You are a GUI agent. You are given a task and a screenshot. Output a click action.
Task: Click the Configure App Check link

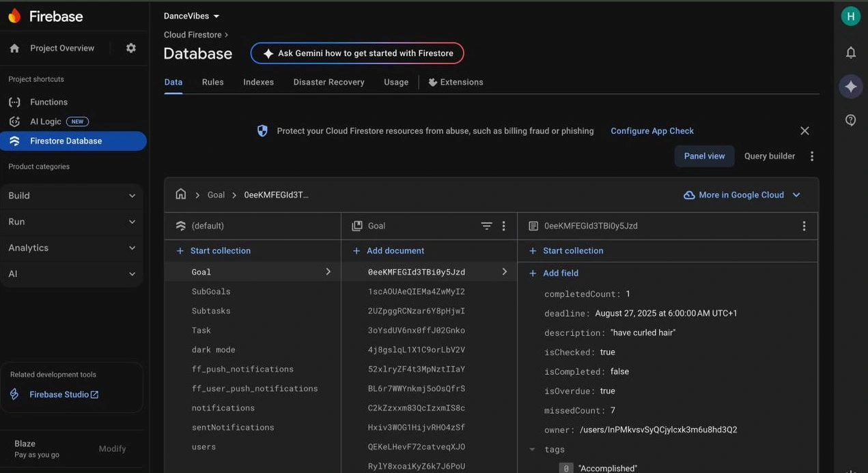pyautogui.click(x=652, y=131)
